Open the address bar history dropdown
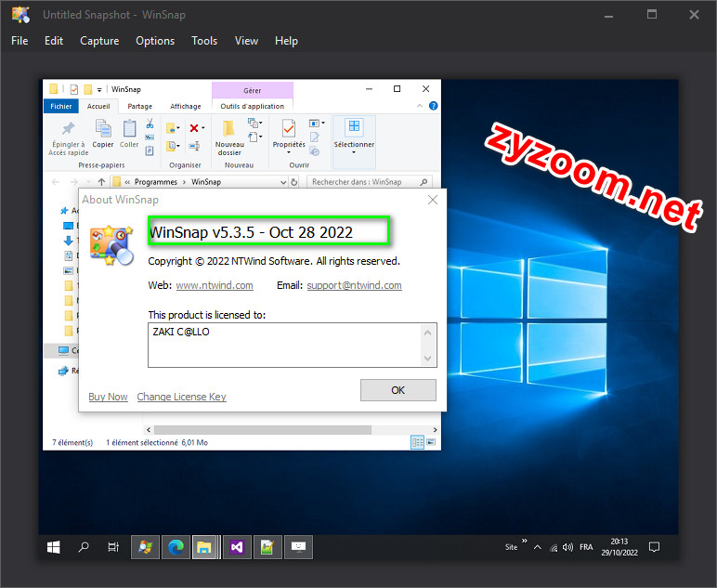Screen dimensions: 717x588 (x=283, y=182)
